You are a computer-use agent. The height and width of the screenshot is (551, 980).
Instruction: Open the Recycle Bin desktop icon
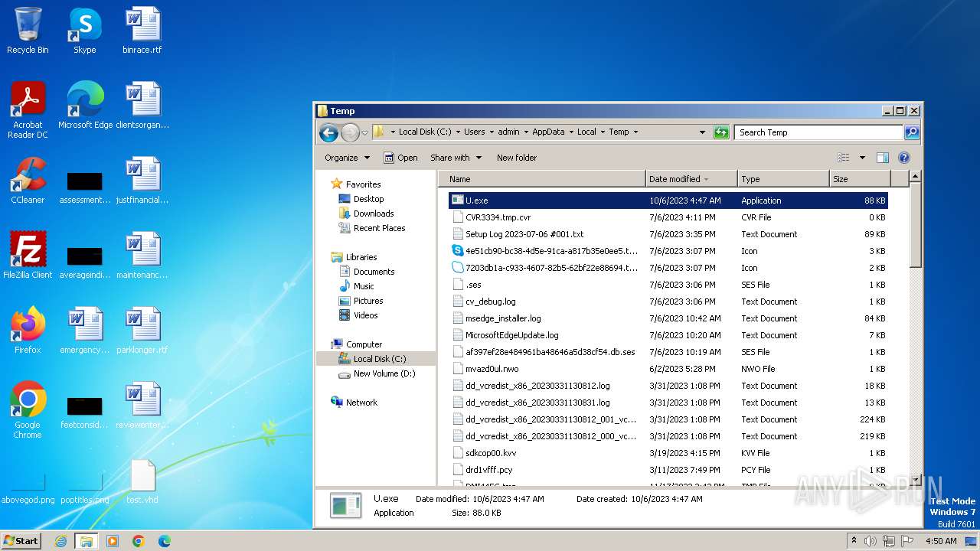[28, 31]
